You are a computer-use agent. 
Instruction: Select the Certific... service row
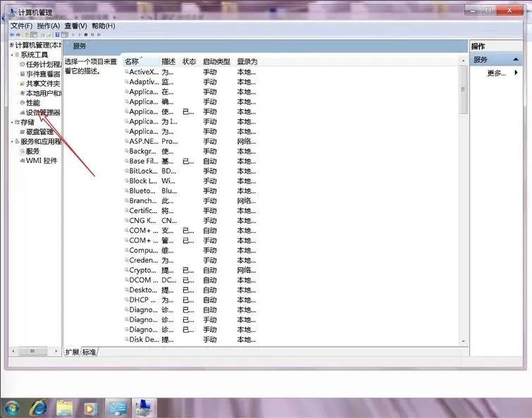pyautogui.click(x=190, y=211)
